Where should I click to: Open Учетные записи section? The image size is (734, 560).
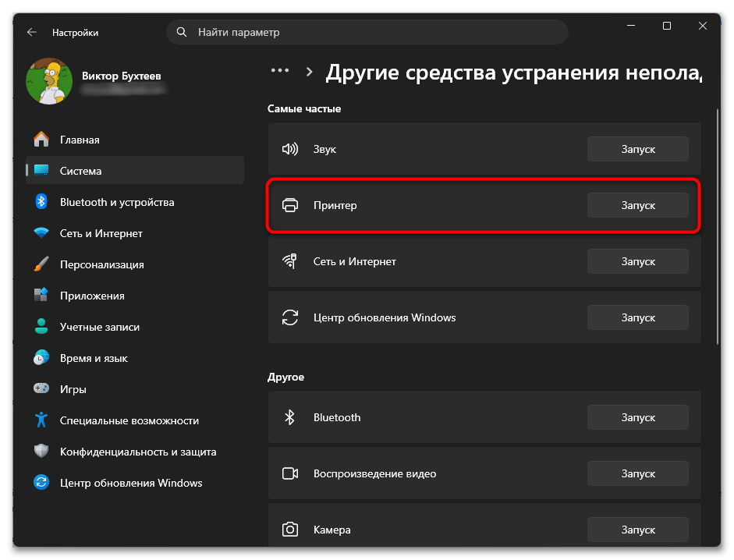click(135, 326)
